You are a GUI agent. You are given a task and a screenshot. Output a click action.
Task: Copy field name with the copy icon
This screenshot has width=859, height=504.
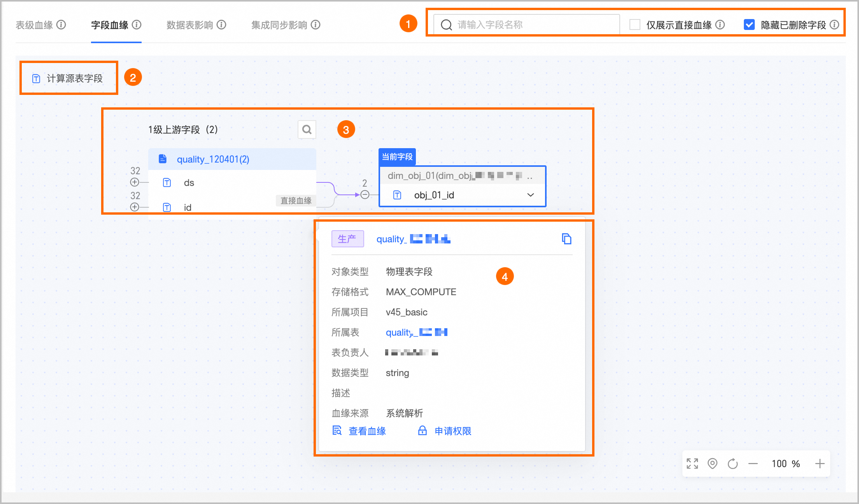[x=566, y=239]
